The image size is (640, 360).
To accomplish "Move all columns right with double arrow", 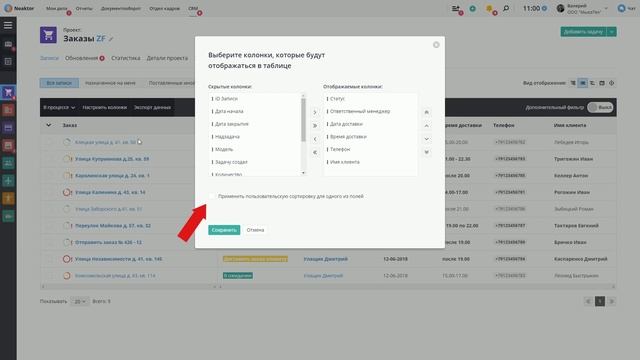I will tap(315, 126).
